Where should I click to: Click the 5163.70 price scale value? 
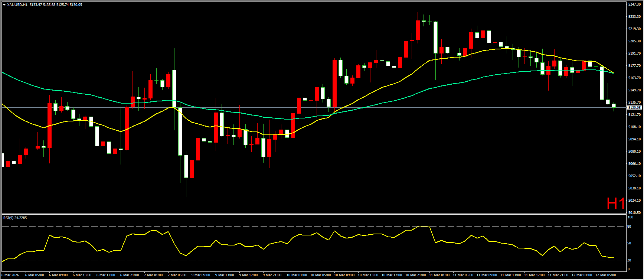pos(634,78)
